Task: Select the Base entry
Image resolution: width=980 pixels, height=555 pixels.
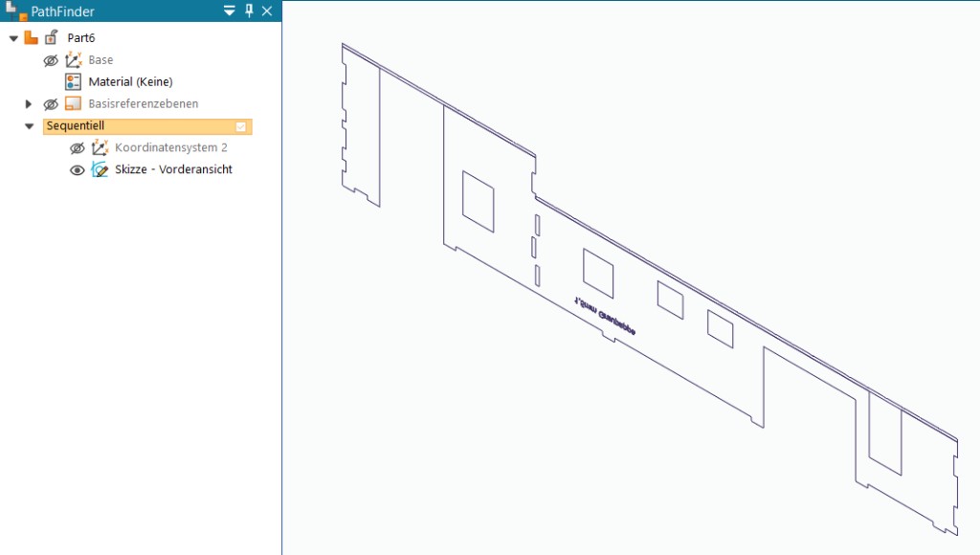Action: click(x=100, y=60)
